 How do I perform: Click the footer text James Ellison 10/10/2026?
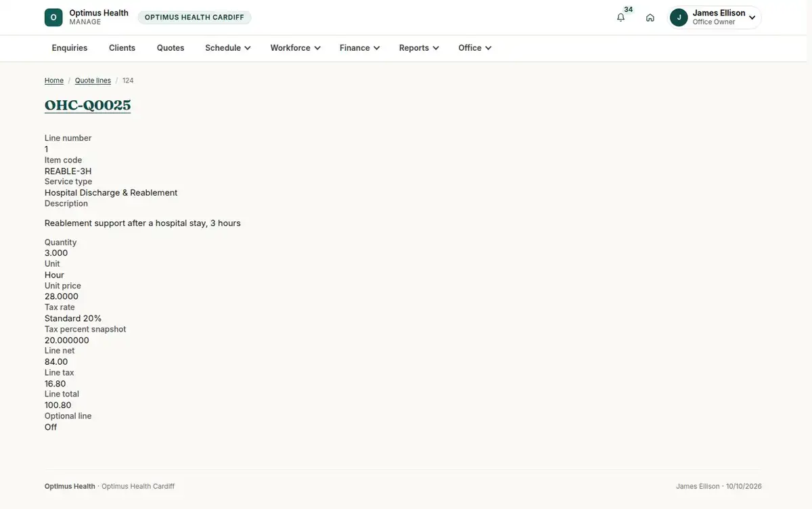(x=719, y=487)
